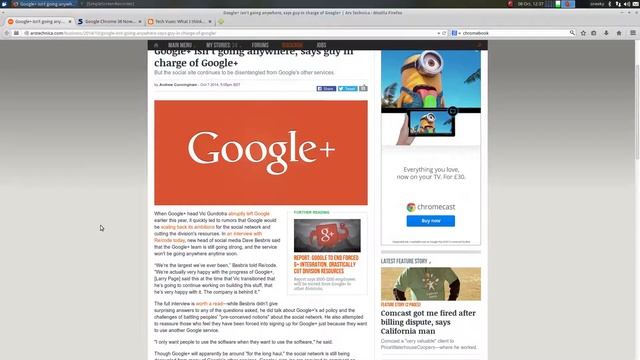
Task: Share the article on Facebook
Action: pos(326,89)
